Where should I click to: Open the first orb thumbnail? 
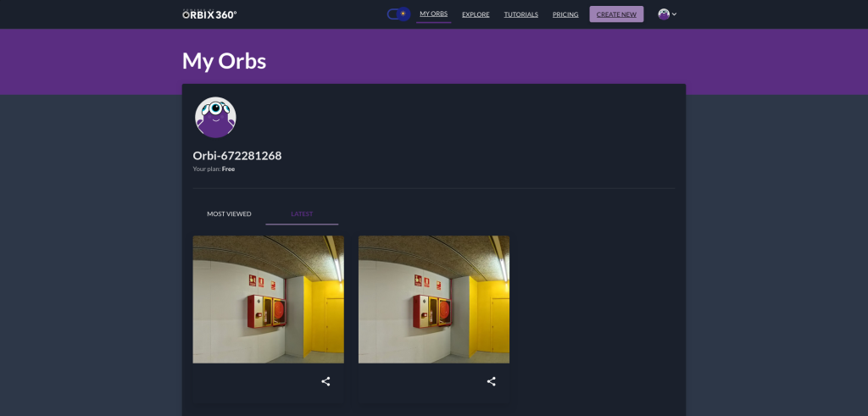[268, 299]
